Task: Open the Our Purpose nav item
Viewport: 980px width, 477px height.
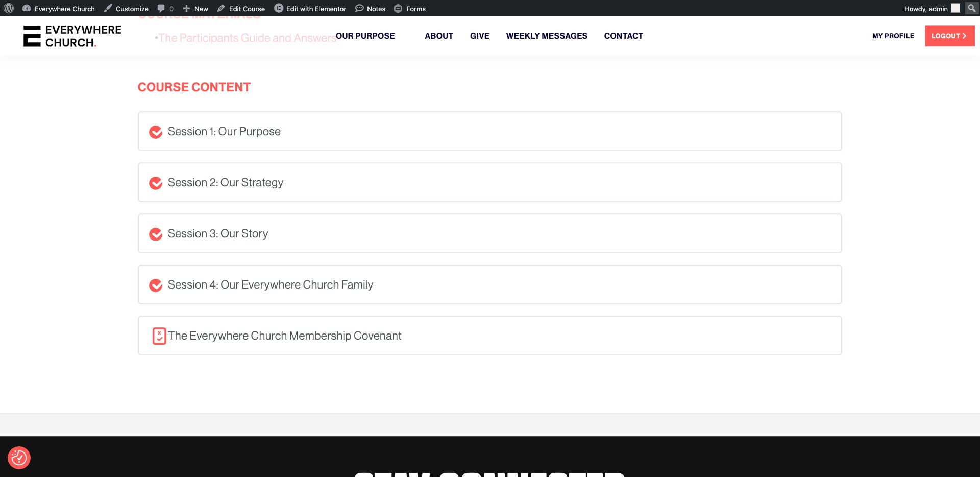Action: click(365, 36)
